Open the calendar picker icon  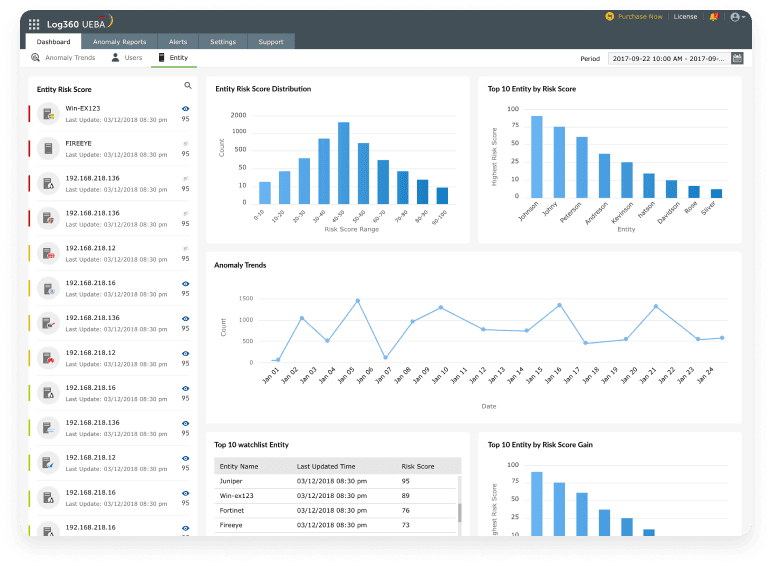point(737,58)
